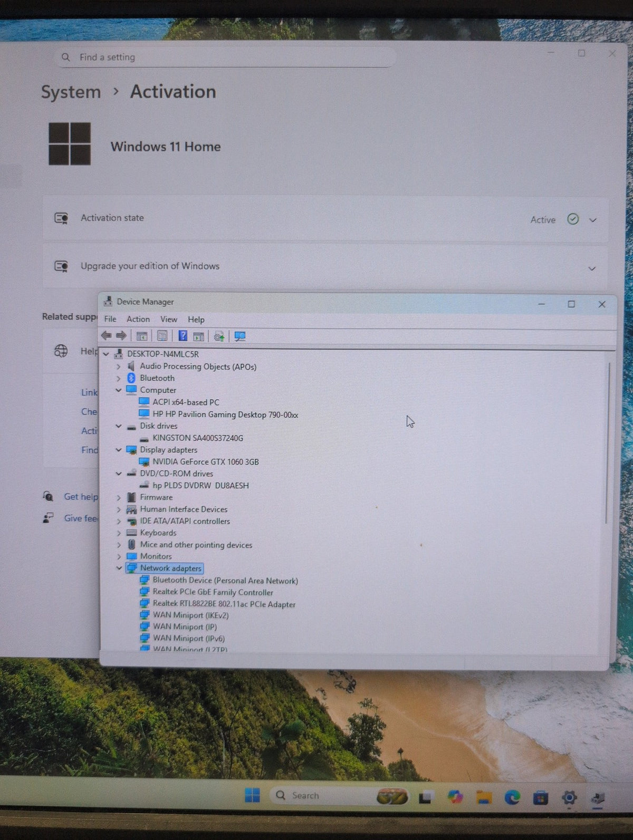Select Realtek RTL8822BE 802.11ac PCIe Adapter
Screen dimensions: 633x840
[x=224, y=604]
